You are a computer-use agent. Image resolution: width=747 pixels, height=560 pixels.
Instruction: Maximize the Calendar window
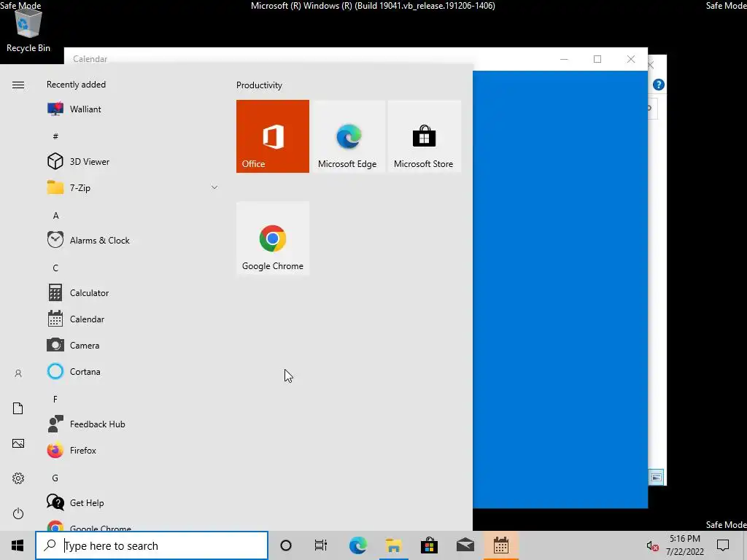[x=597, y=59]
